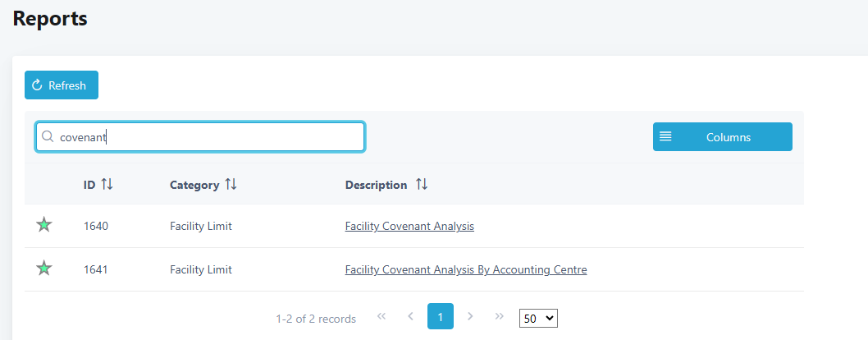Screen dimensions: 868x340
Task: Jump to last page of results
Action: click(499, 316)
